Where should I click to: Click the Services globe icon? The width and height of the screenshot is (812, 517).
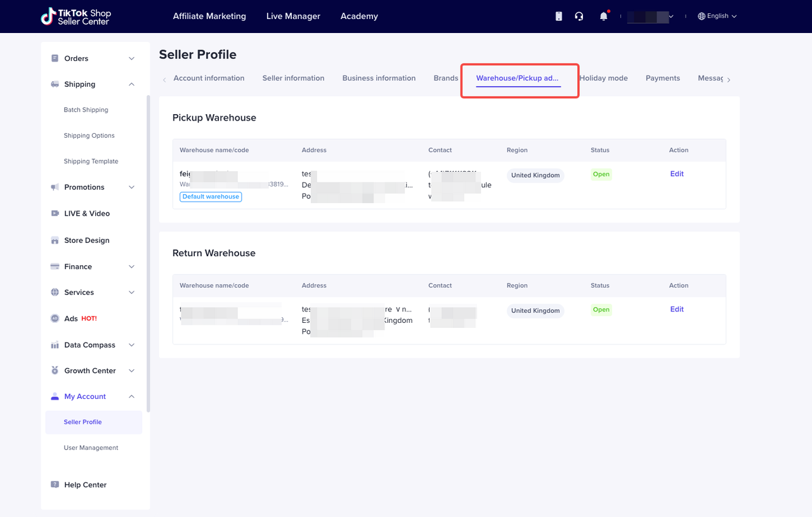coord(55,292)
